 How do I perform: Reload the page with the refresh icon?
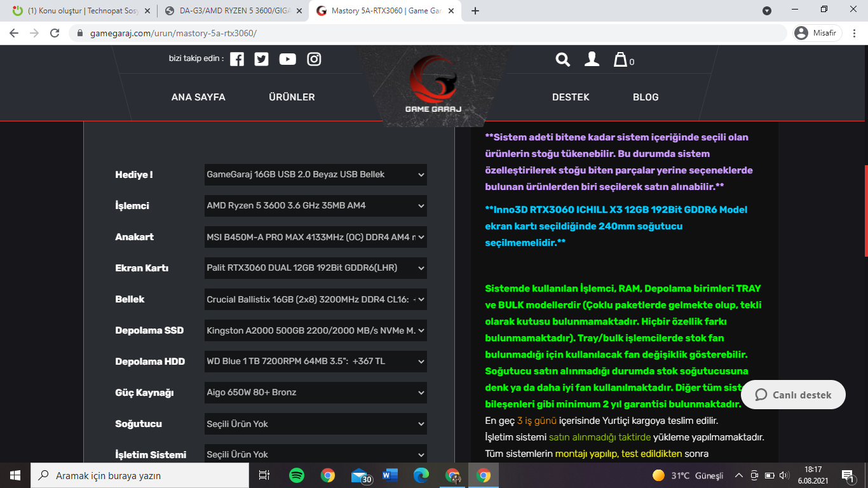[55, 33]
